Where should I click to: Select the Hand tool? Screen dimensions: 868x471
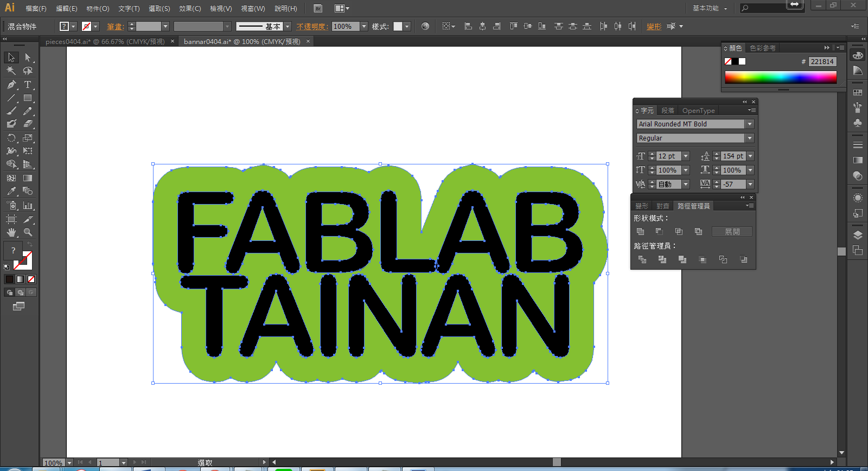[x=11, y=232]
